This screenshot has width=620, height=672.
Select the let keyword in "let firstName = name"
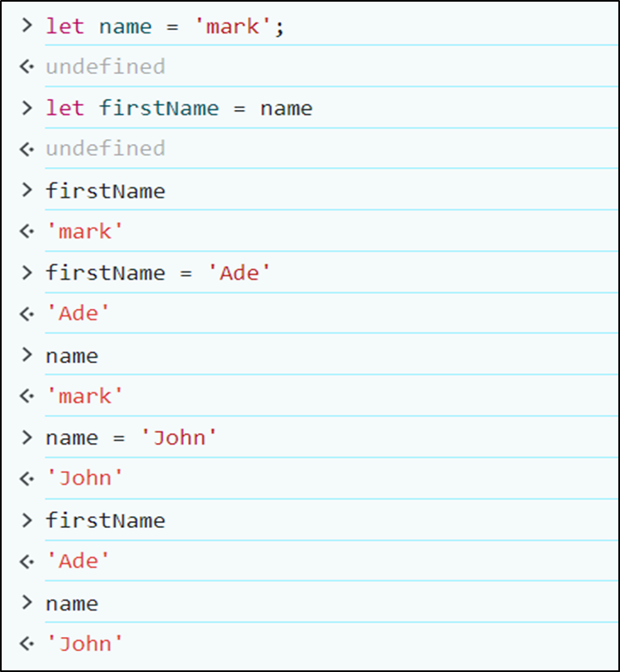click(x=65, y=108)
